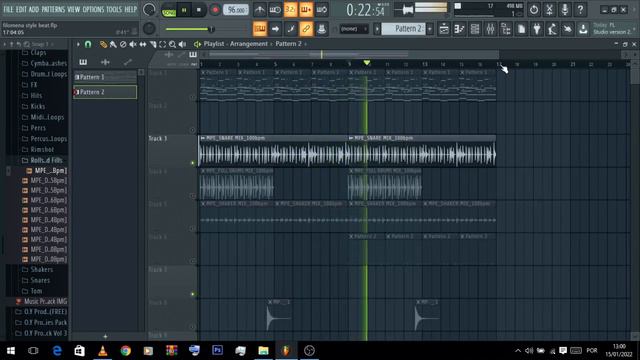
Task: Select the Mute tool in playlist toolbar
Action: [x=133, y=44]
